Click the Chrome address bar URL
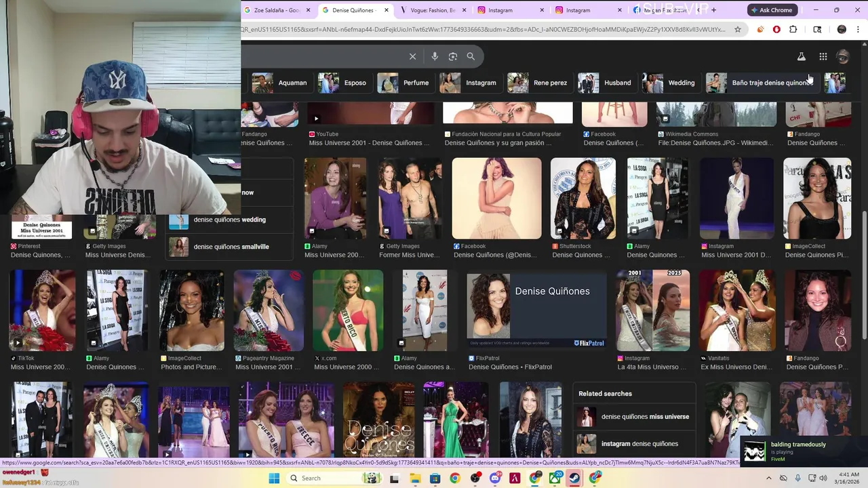Viewport: 868px width, 488px height. 483,29
